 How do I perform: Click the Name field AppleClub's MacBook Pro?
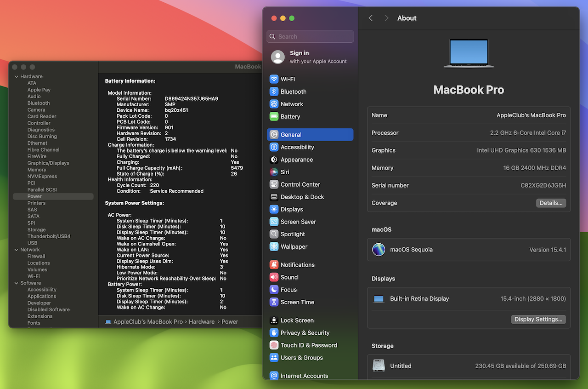pos(531,115)
